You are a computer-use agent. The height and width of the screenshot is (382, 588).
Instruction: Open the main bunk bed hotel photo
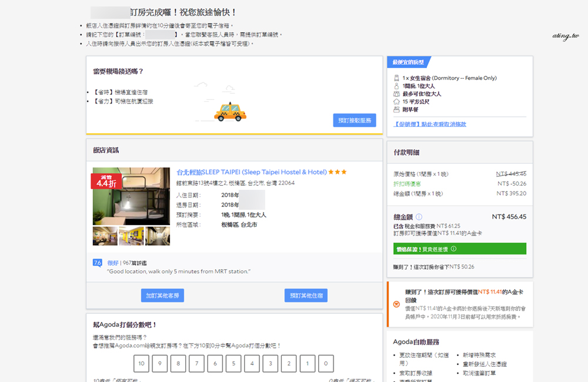tap(131, 197)
